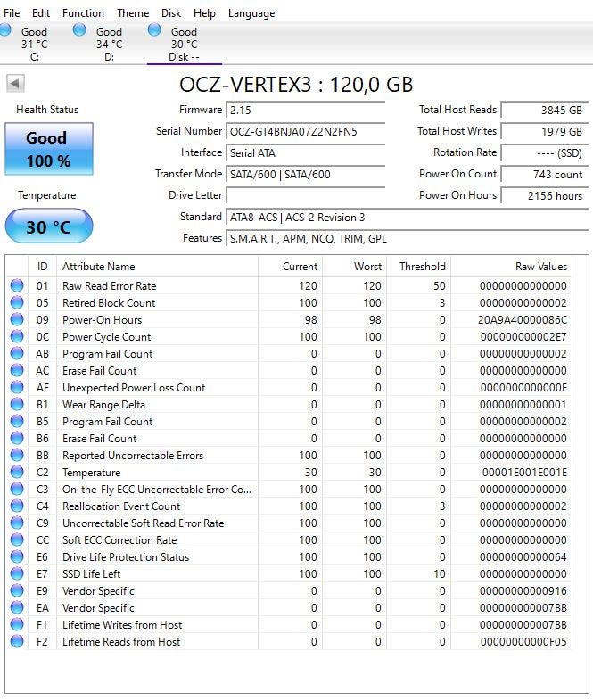Image resolution: width=593 pixels, height=700 pixels.
Task: Click status icon for EA Vendor Specific
Action: click(x=17, y=607)
